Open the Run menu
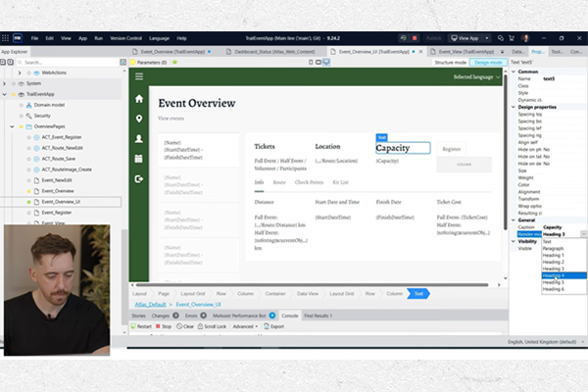 (x=99, y=38)
